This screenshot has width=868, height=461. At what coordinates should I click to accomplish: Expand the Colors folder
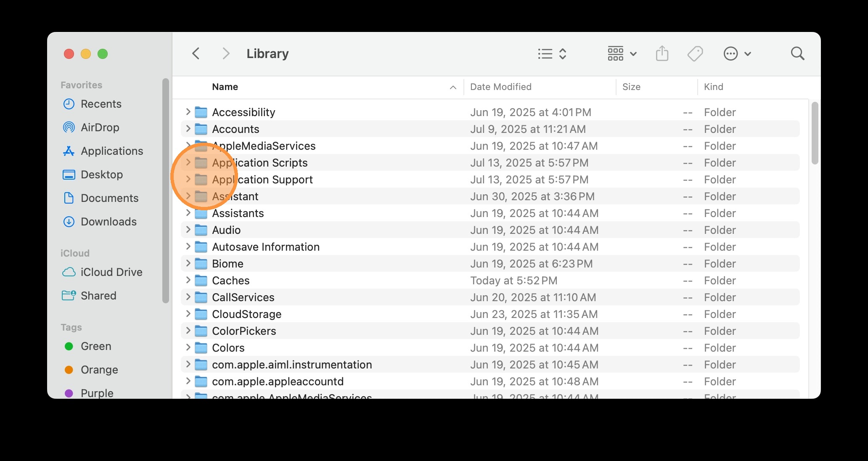pyautogui.click(x=188, y=347)
